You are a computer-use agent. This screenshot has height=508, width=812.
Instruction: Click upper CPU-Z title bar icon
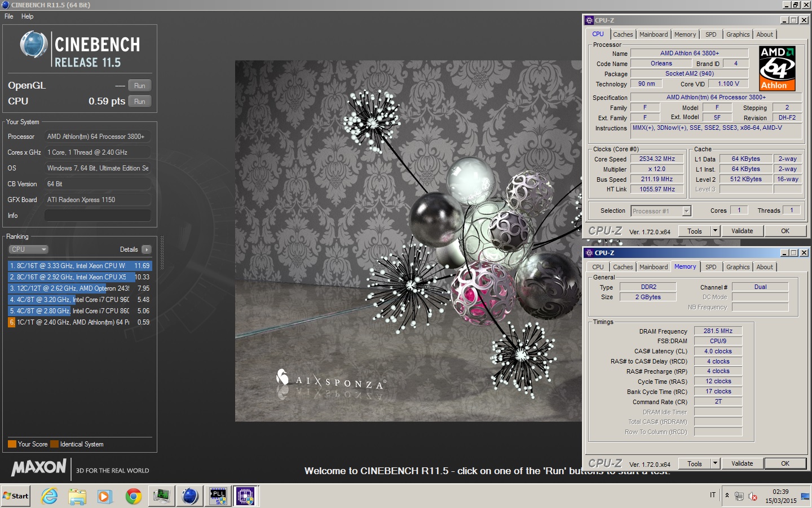pos(589,20)
